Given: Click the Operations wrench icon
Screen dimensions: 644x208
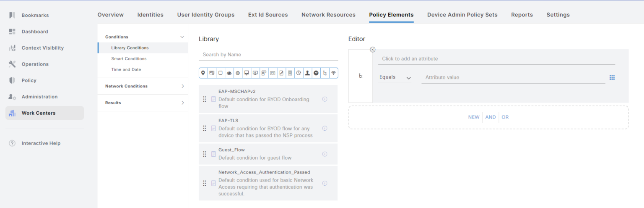Looking at the screenshot, I should [x=12, y=64].
